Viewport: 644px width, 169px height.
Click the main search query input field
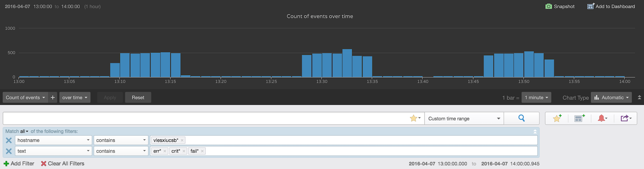[x=206, y=119]
